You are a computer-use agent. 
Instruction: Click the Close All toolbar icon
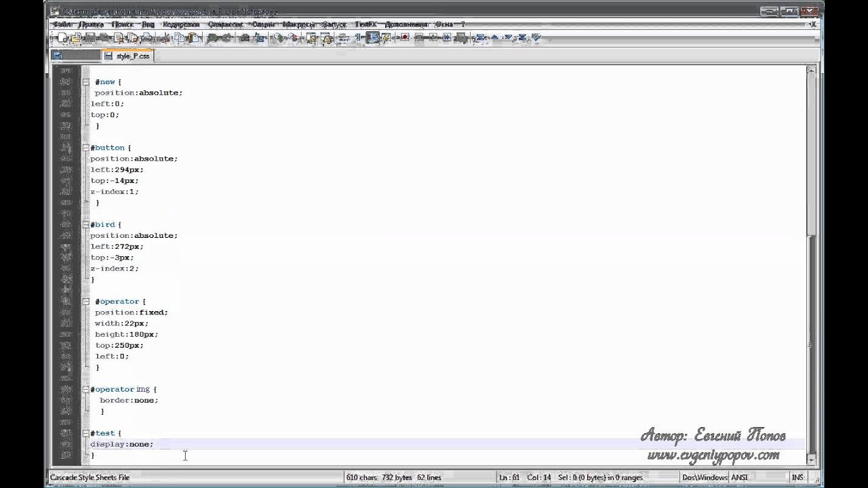[x=132, y=38]
